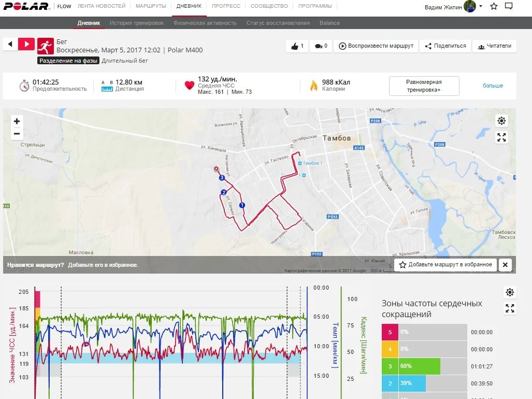Expand the map to fullscreen
The height and width of the screenshot is (399, 532).
click(x=501, y=137)
